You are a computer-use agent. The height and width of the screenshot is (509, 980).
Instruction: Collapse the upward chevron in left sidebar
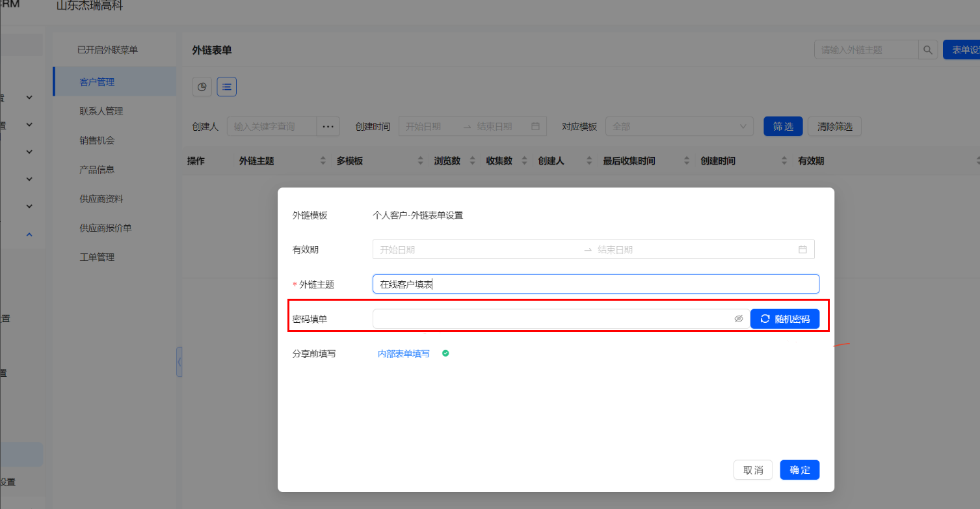click(x=29, y=234)
